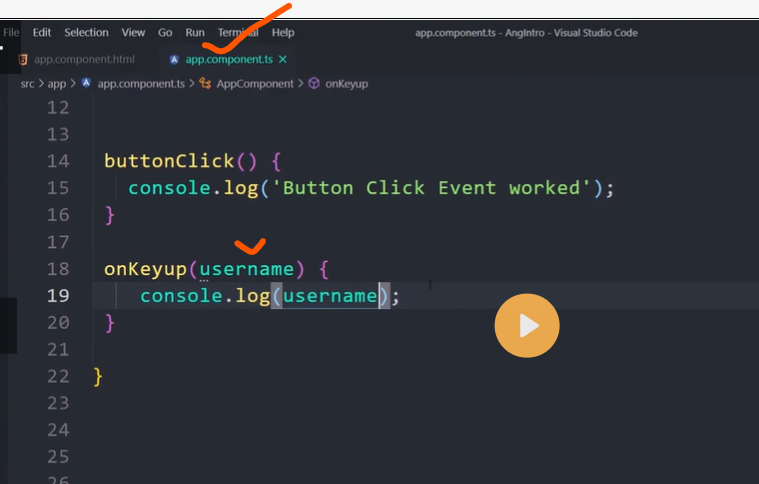Screen dimensions: 759x484
Task: Open the onKeyup breadcrumb symbol list
Action: [x=346, y=84]
